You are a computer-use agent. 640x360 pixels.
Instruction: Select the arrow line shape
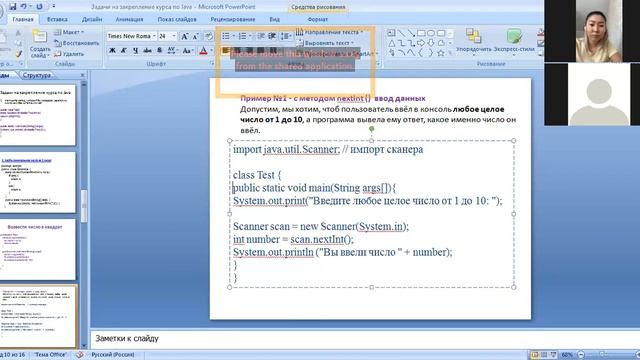pyautogui.click(x=411, y=33)
